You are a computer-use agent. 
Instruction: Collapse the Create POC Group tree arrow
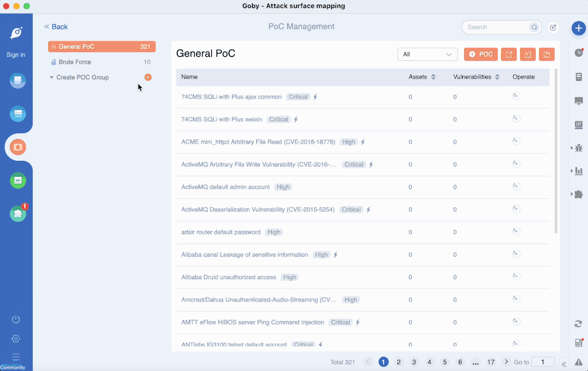pos(52,78)
